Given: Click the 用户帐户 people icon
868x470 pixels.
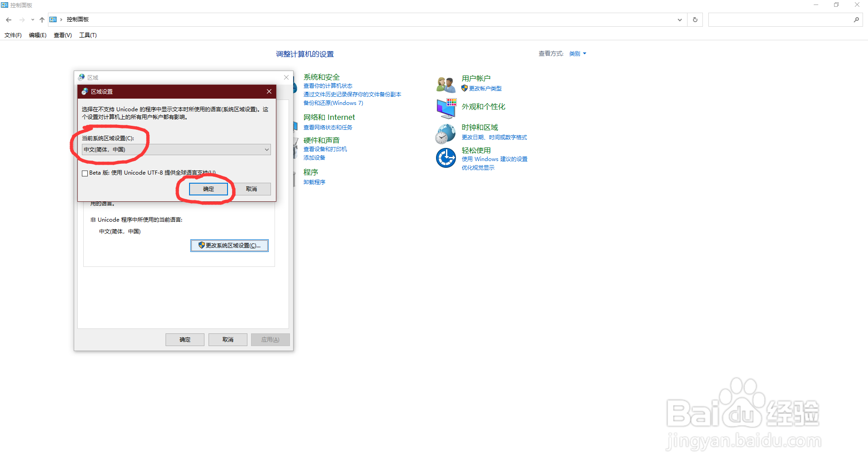Looking at the screenshot, I should pos(446,84).
